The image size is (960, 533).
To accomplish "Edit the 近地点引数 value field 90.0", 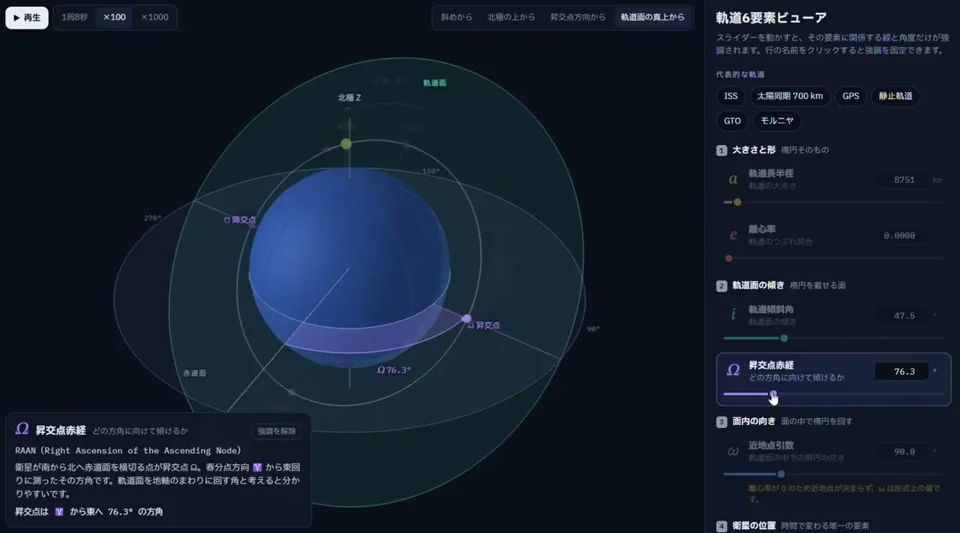I will tap(902, 452).
